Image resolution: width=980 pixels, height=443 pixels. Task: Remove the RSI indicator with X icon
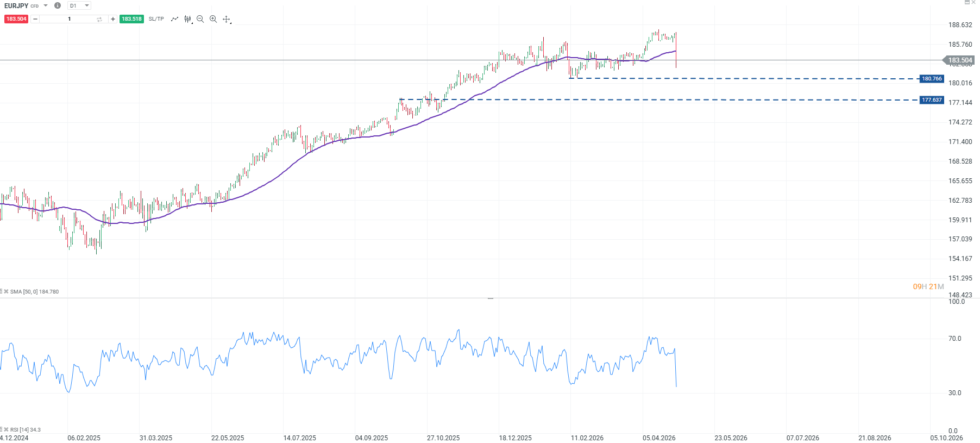(7, 430)
